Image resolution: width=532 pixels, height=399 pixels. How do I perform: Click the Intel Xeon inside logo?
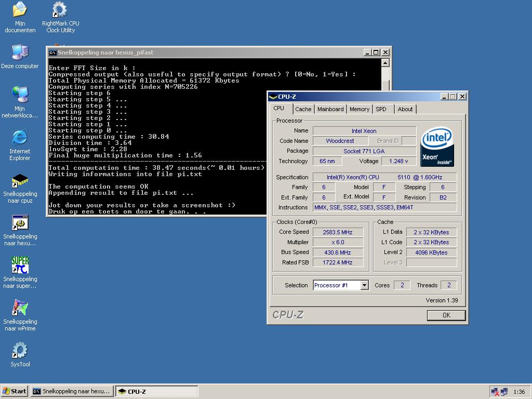tap(437, 146)
